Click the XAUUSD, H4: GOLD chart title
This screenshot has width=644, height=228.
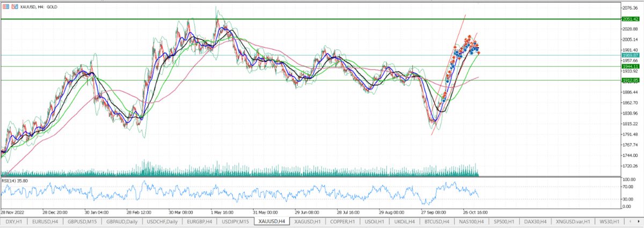(x=38, y=6)
